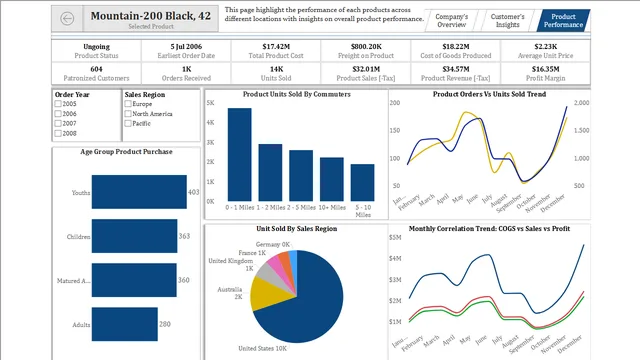Select the $17.42M Total Product Cost card
Screen dimensions: 640x360
[x=276, y=51]
